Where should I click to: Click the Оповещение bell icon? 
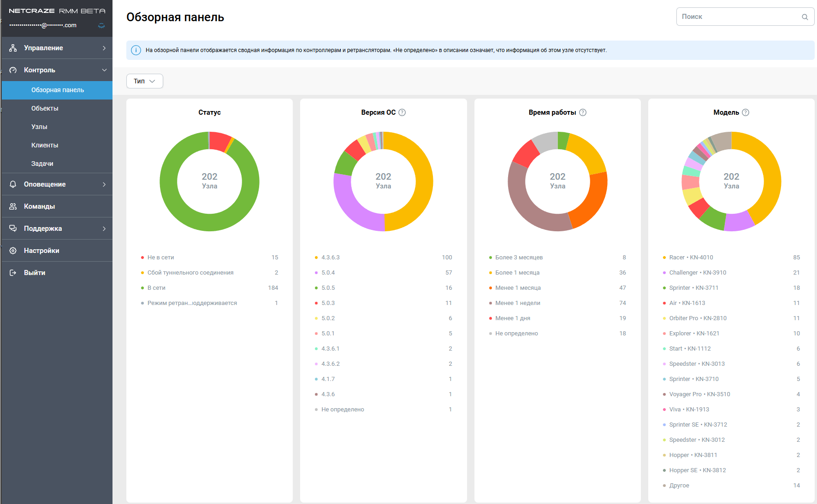click(13, 184)
